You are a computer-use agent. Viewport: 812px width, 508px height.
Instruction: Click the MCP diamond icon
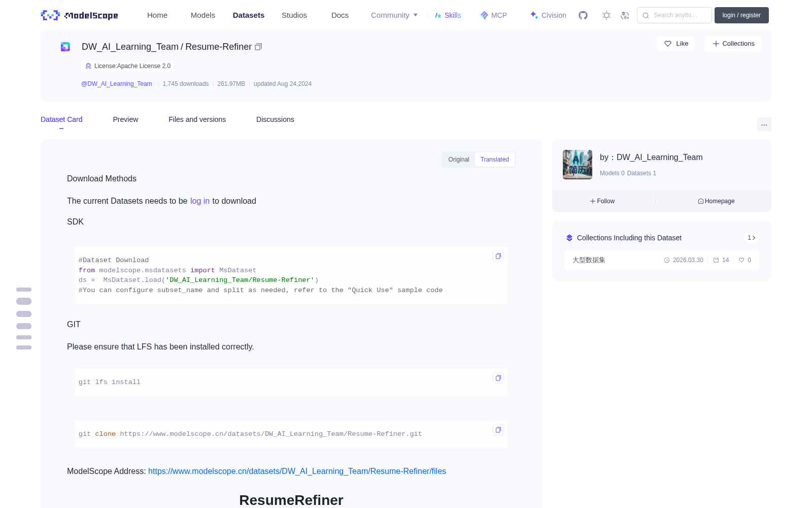(484, 15)
